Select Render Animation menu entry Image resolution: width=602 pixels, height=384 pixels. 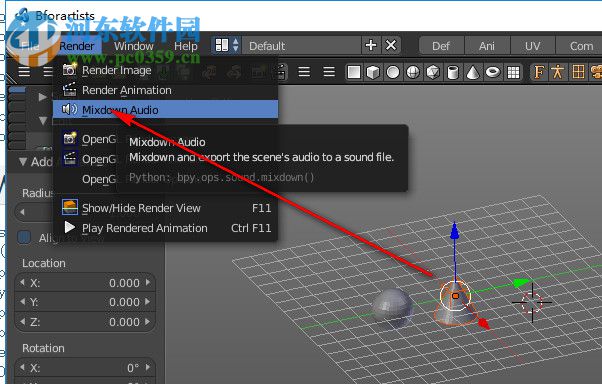click(x=165, y=90)
